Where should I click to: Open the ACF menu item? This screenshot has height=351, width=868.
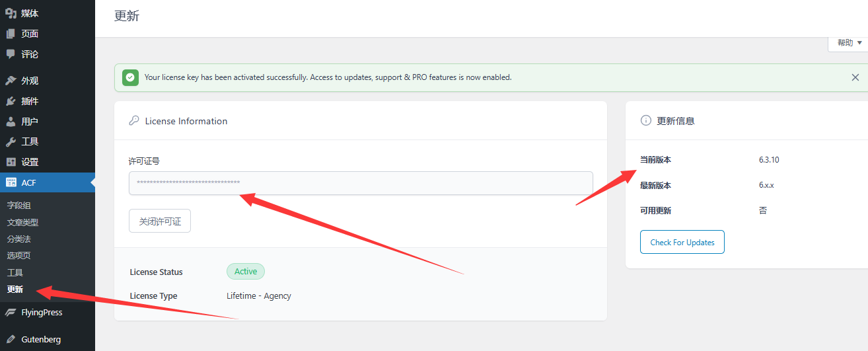coord(29,182)
